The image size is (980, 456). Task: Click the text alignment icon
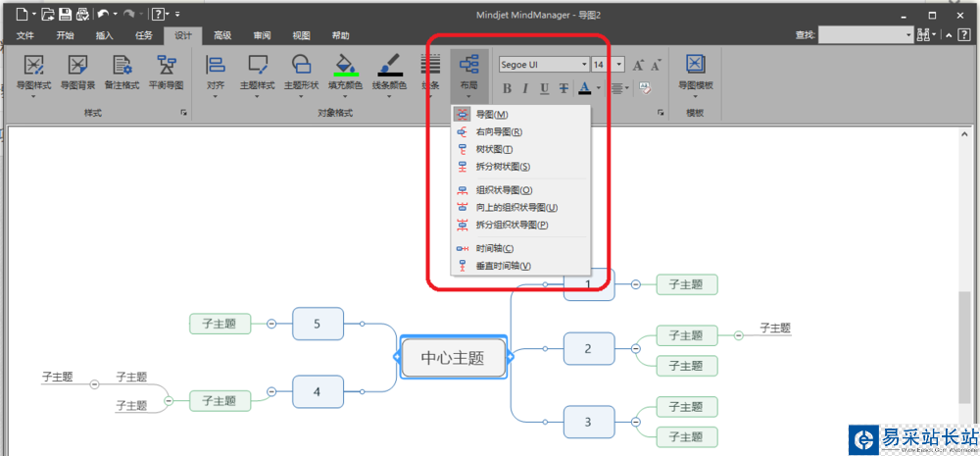[x=616, y=88]
